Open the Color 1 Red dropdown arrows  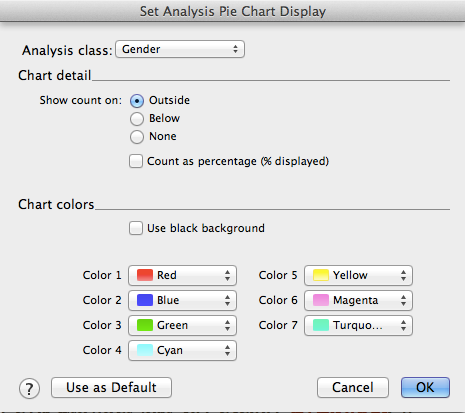227,275
